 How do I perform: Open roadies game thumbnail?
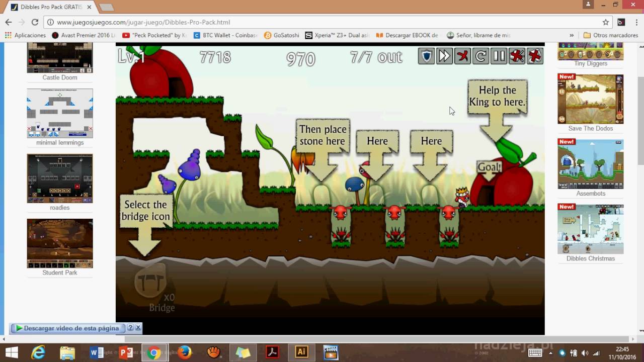tap(60, 178)
